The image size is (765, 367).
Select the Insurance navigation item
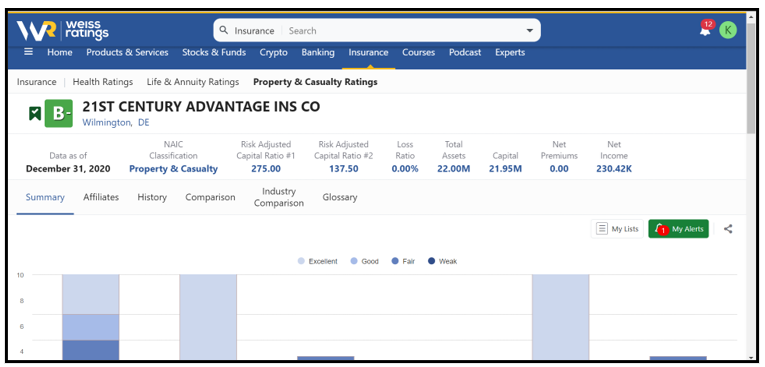368,52
